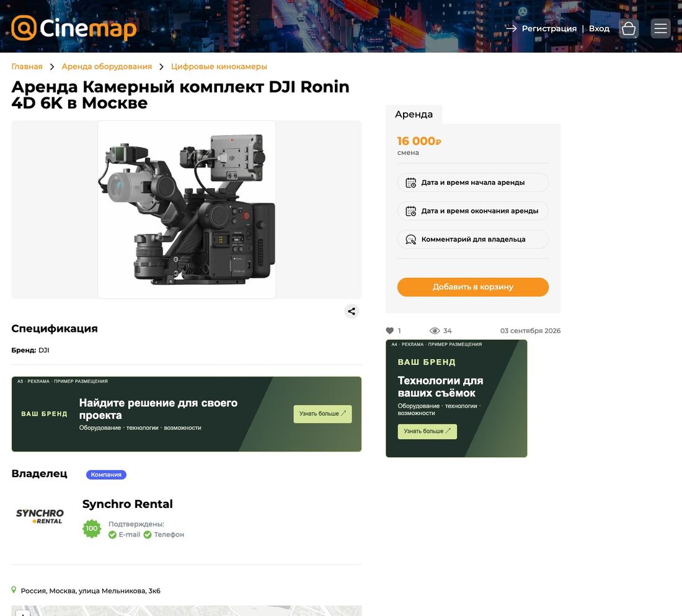Screen dimensions: 682x616
Task: Click the views eye icon
Action: click(435, 331)
